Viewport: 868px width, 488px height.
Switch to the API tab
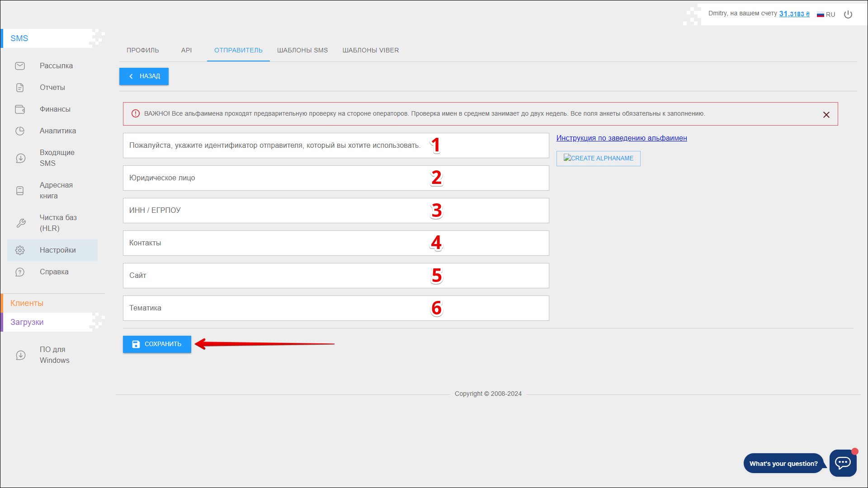(186, 50)
